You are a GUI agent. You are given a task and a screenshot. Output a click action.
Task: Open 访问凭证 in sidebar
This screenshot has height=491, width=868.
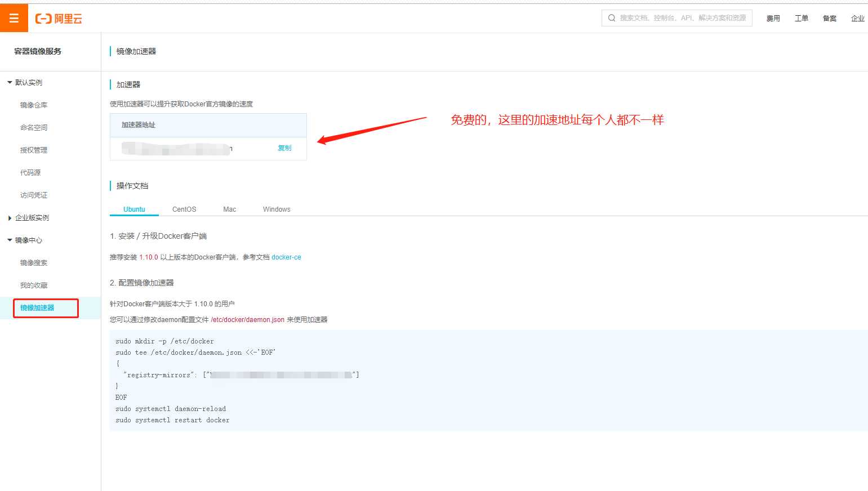coord(34,195)
